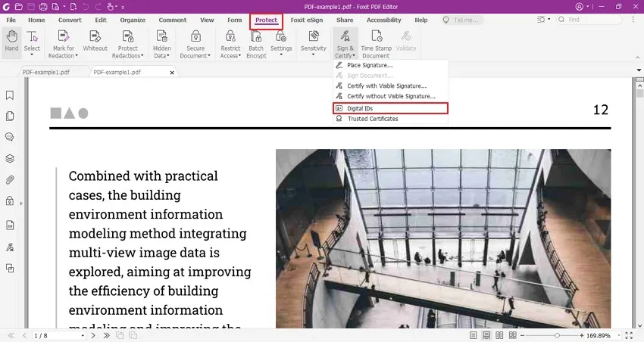The height and width of the screenshot is (342, 644).
Task: Select Digital IDs menu entry
Action: (390, 108)
